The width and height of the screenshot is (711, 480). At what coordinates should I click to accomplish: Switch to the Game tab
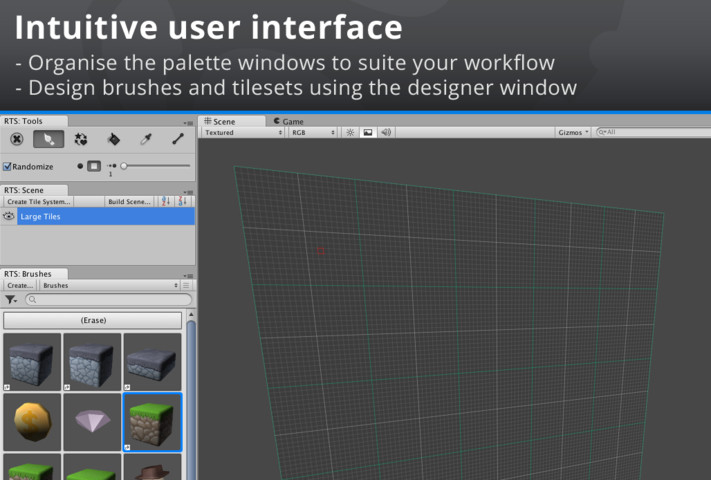coord(288,121)
